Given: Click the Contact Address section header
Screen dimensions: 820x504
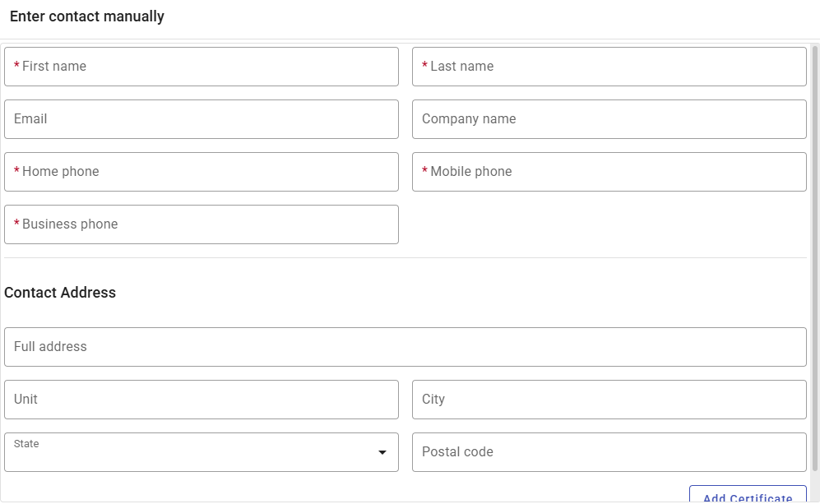Looking at the screenshot, I should (59, 293).
